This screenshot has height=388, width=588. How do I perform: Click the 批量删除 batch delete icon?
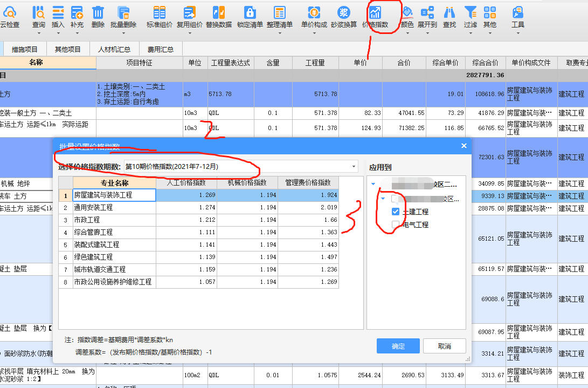coord(123,13)
